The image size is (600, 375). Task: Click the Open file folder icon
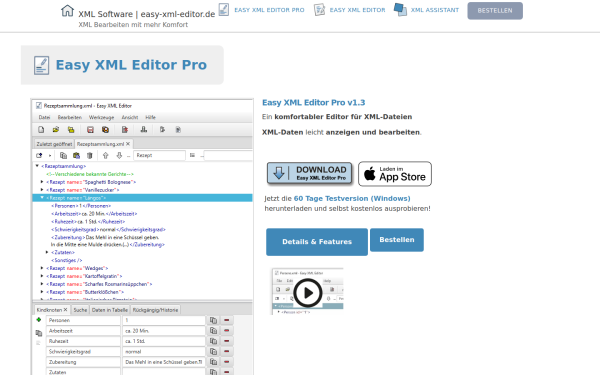(56, 130)
